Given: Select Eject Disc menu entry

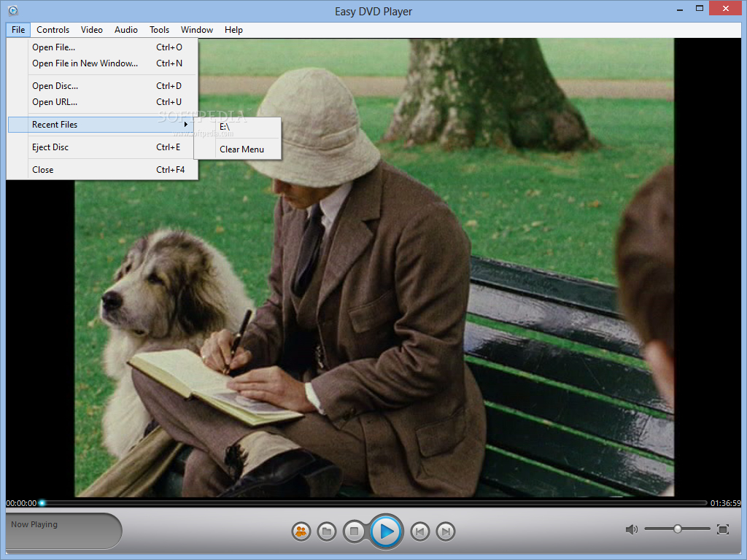Looking at the screenshot, I should (x=102, y=147).
